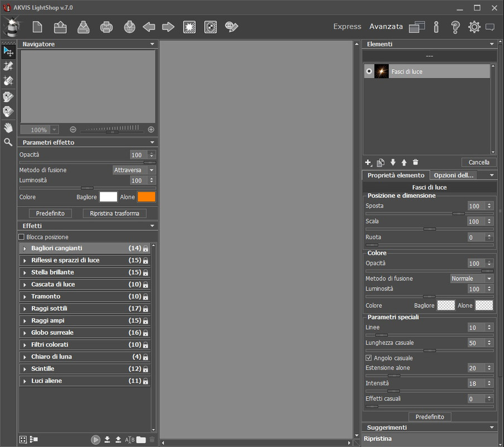Image resolution: width=504 pixels, height=447 pixels.
Task: Print the image with the printer icon
Action: (107, 27)
